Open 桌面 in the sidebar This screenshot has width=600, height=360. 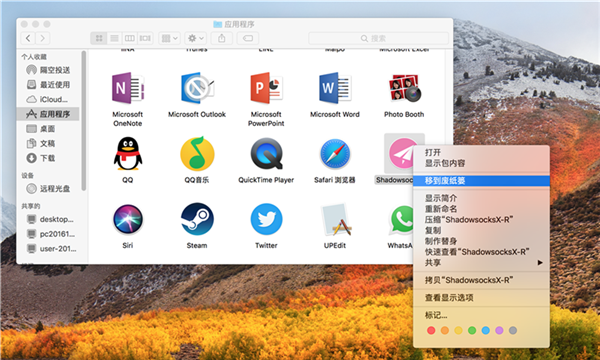[48, 129]
